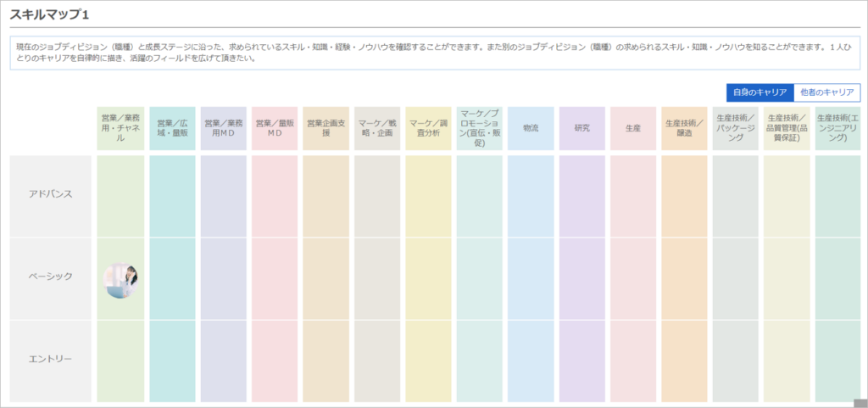
Task: Select 生産技術／醸造 column header
Action: click(x=684, y=128)
